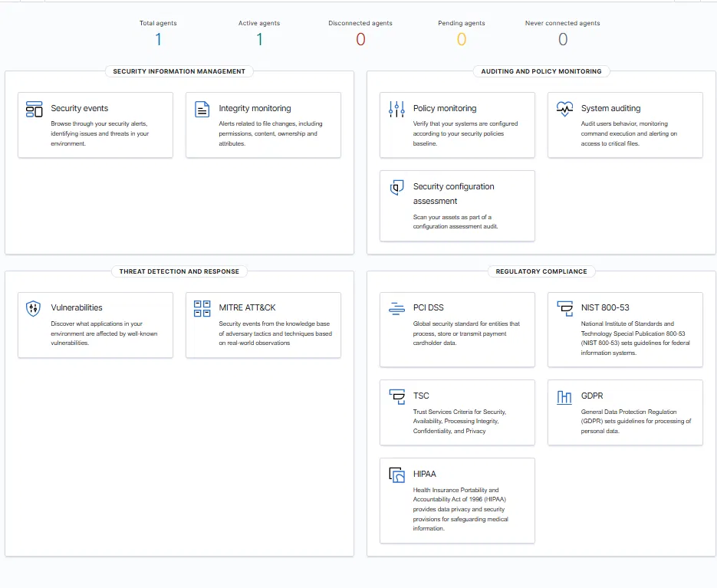
Task: Click the GDPR bar chart icon
Action: click(x=564, y=397)
